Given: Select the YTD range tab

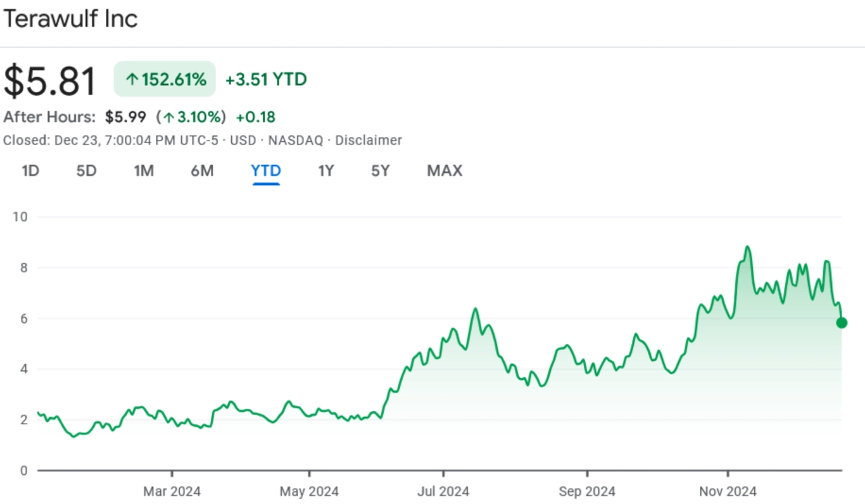Looking at the screenshot, I should click(266, 171).
